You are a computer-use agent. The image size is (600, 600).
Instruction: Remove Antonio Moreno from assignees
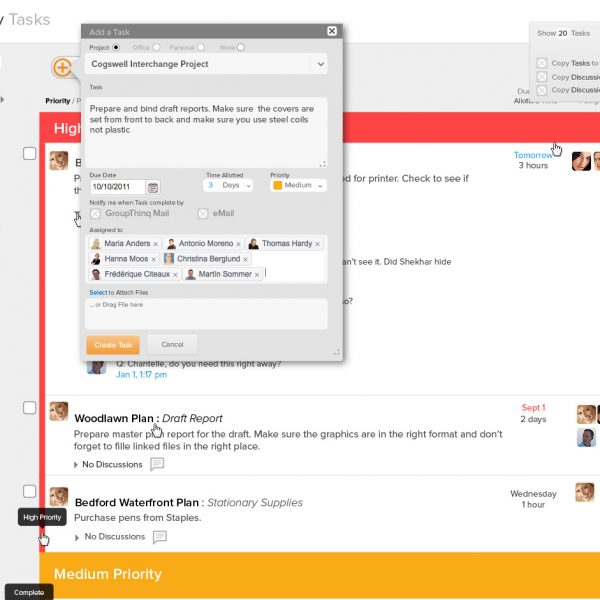click(x=238, y=244)
